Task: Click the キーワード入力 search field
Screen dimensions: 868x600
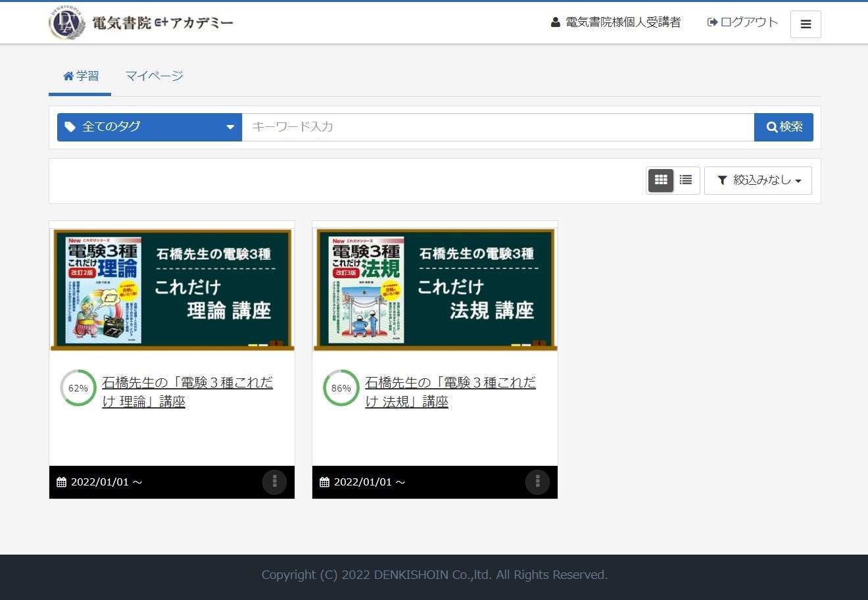Action: tap(498, 127)
